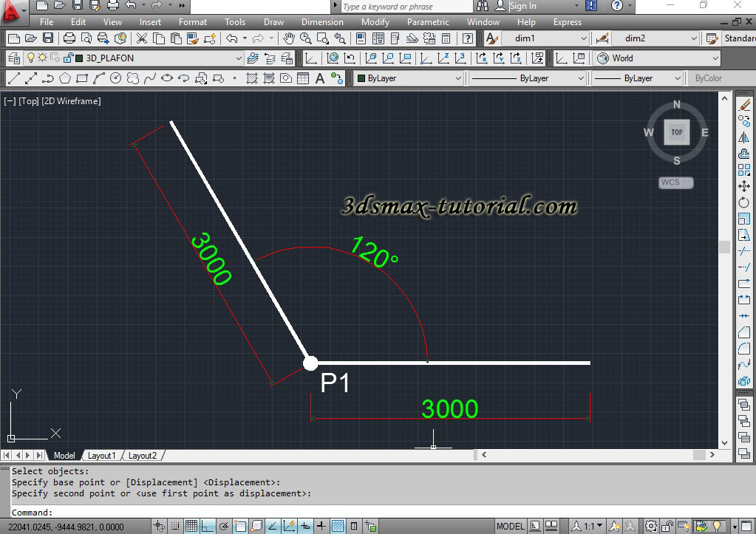Screen dimensions: 756x534
Task: Toggle Polar Tracking in status bar
Action: 224,526
